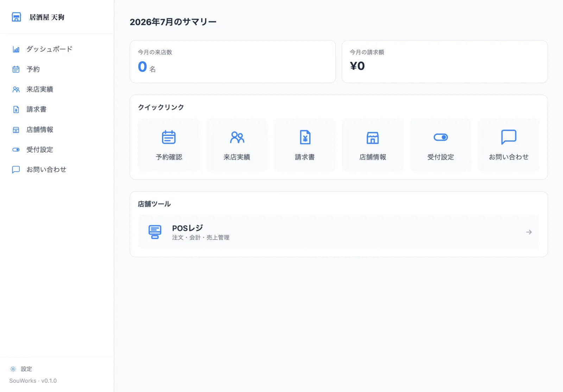Screen dimensions: 563x392
Task: Click the calendar icon beside 予約 in sidebar
Action: pos(16,69)
